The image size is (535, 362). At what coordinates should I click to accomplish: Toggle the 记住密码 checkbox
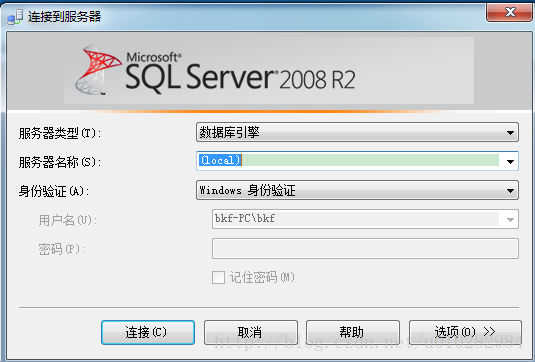point(218,277)
